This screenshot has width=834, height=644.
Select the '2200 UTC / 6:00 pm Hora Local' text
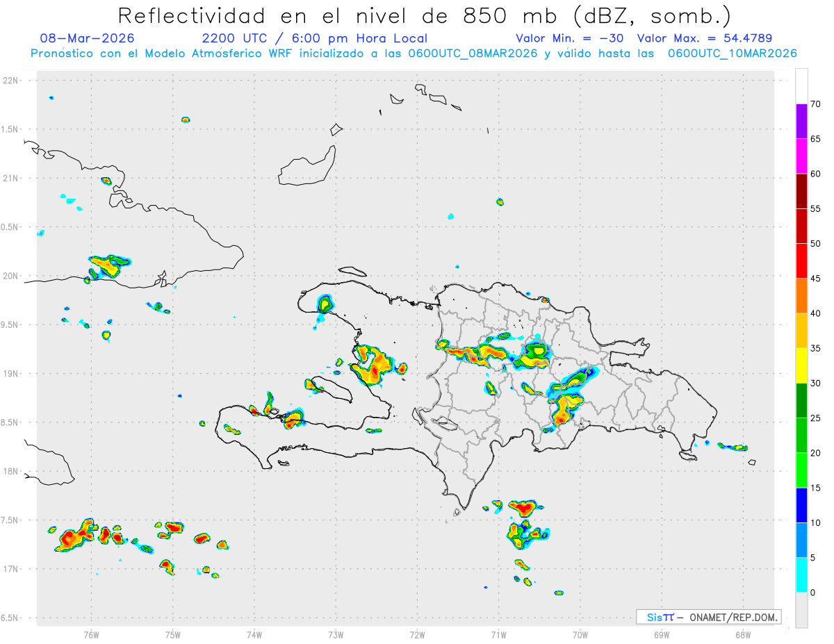point(314,38)
